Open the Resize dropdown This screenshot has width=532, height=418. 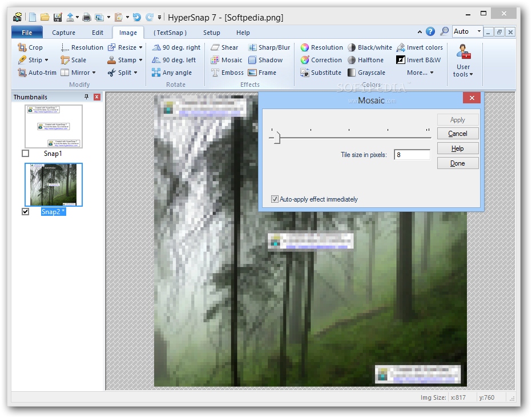pos(140,47)
